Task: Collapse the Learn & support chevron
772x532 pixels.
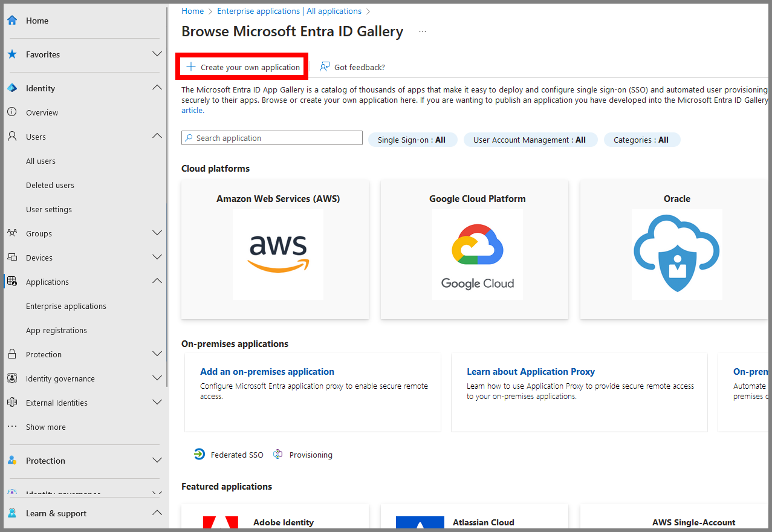Action: tap(157, 513)
